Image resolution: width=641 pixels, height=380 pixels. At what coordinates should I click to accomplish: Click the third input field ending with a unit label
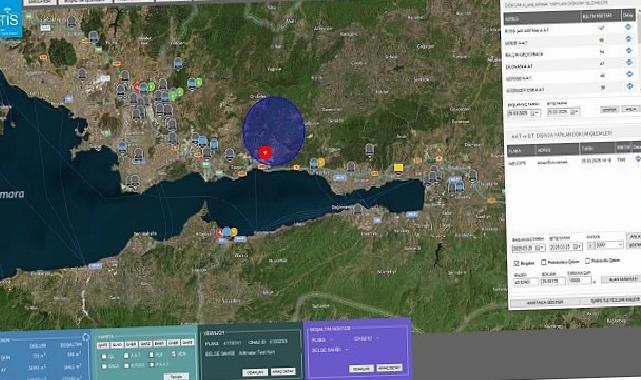click(x=580, y=280)
